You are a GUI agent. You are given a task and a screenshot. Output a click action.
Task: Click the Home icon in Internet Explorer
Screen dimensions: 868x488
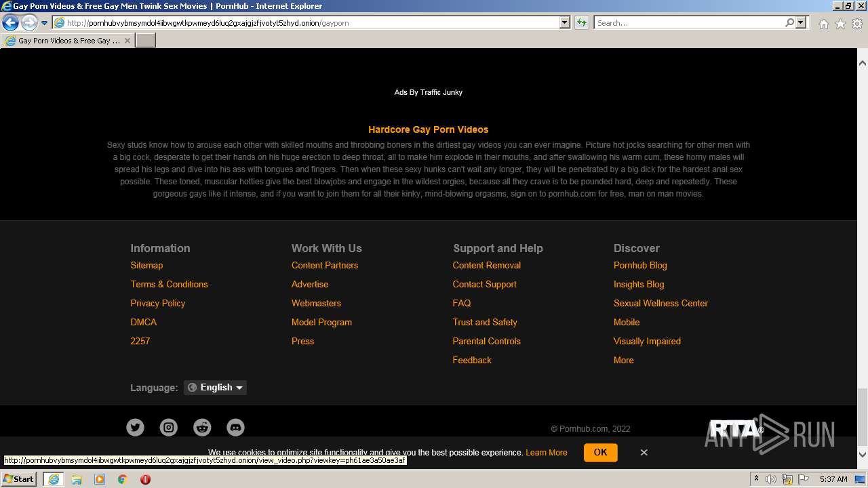(823, 24)
